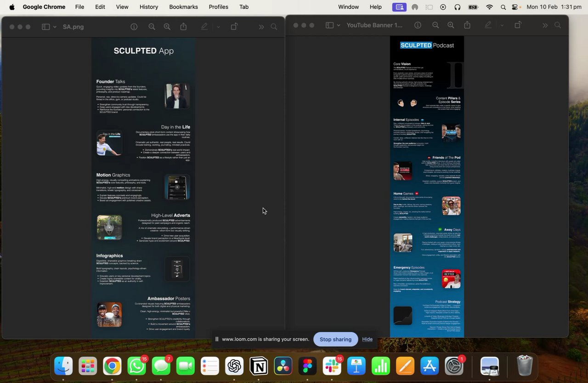
Task: Open sidebar view chevron in YouTube Banner window
Action: (x=339, y=25)
